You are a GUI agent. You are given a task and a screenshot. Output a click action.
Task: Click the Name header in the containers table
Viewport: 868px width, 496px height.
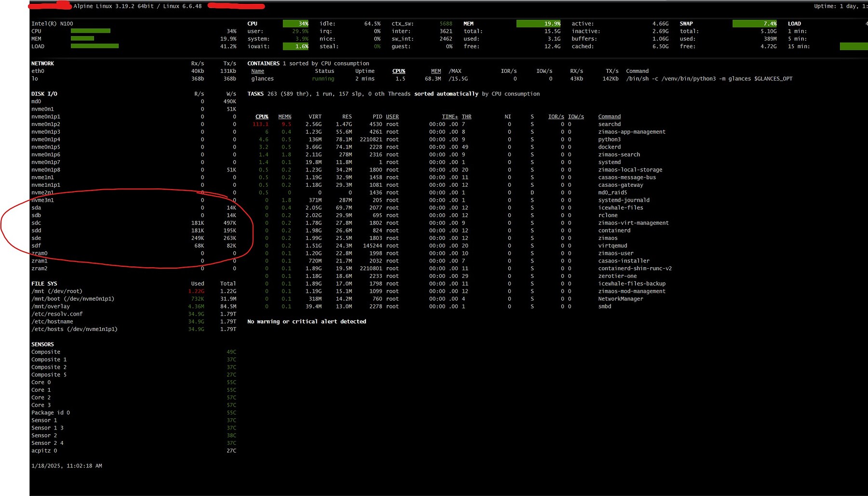tap(258, 71)
